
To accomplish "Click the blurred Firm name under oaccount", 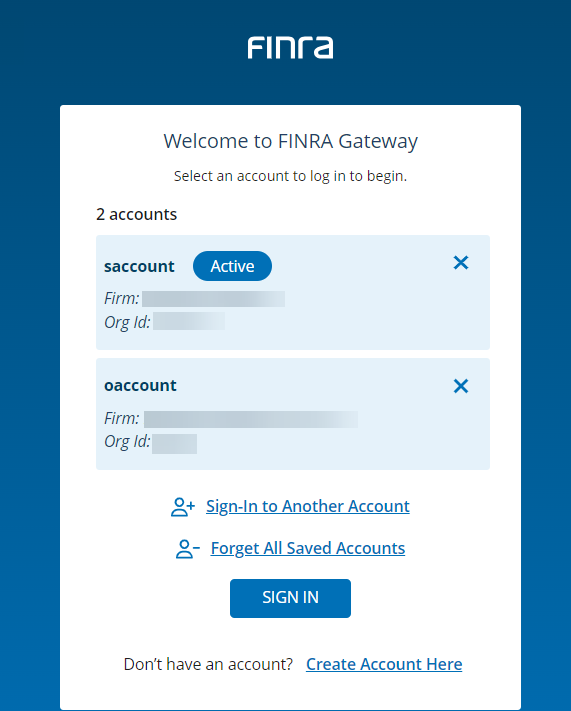I will pyautogui.click(x=251, y=419).
